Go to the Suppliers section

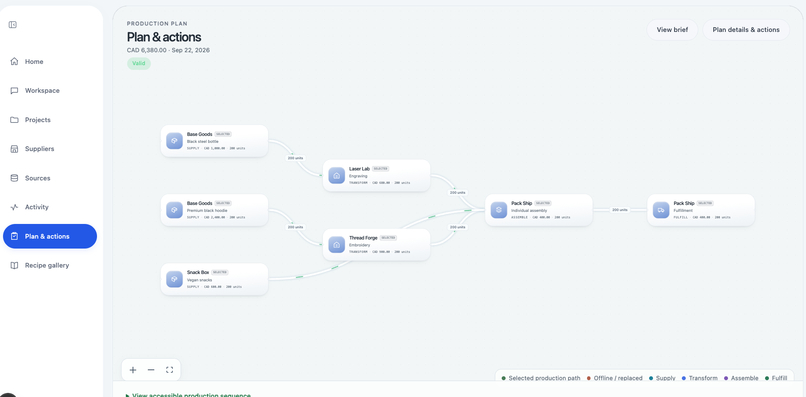pyautogui.click(x=50, y=149)
